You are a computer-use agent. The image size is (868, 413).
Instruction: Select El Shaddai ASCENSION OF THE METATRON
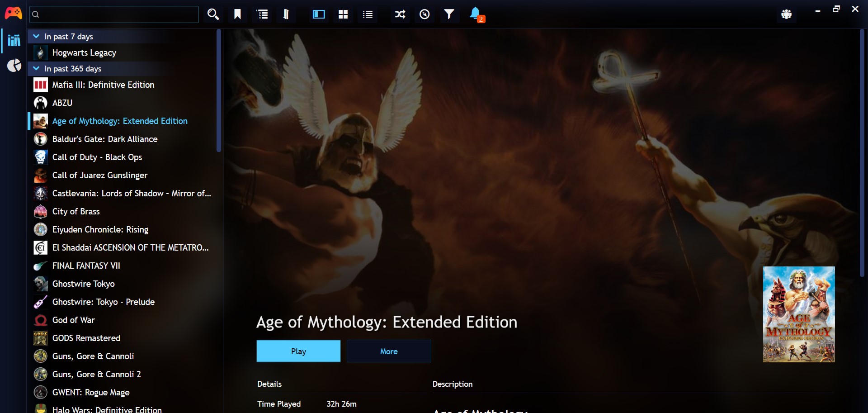pos(122,247)
